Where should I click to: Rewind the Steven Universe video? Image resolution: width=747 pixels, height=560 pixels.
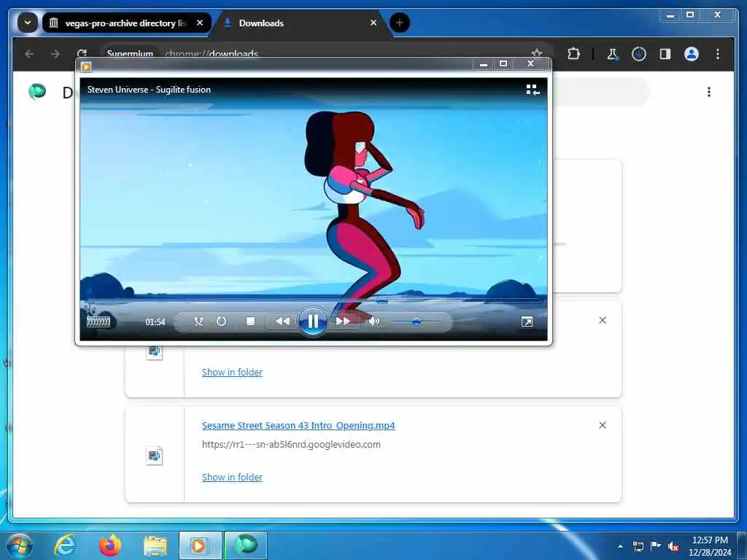click(x=282, y=322)
